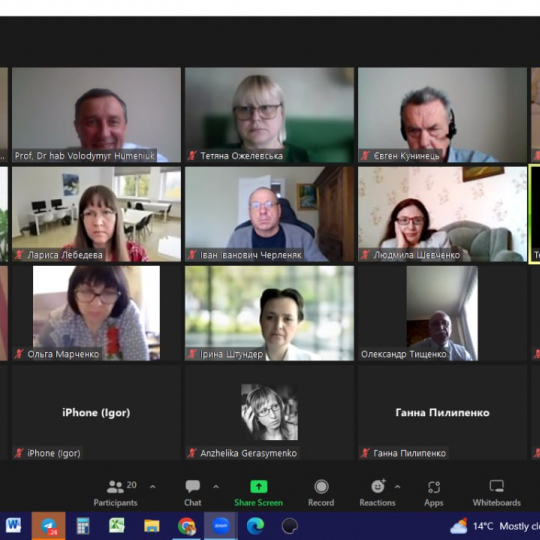Open the Zoom Apps panel

coord(434,493)
